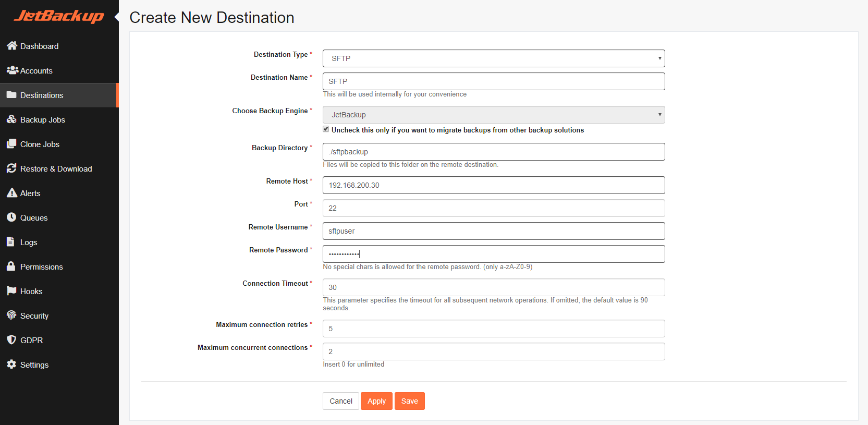This screenshot has width=868, height=425.
Task: Click the Accounts users icon
Action: pos(13,70)
